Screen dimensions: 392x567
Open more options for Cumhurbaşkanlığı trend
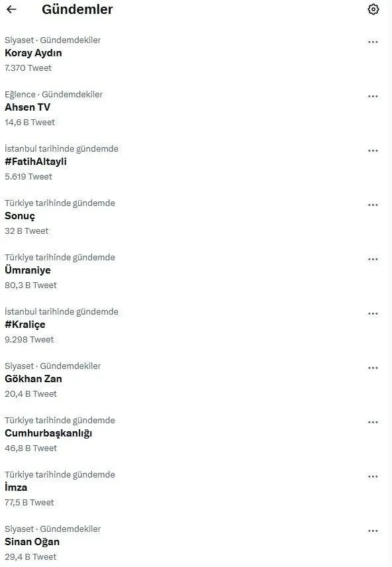(373, 422)
